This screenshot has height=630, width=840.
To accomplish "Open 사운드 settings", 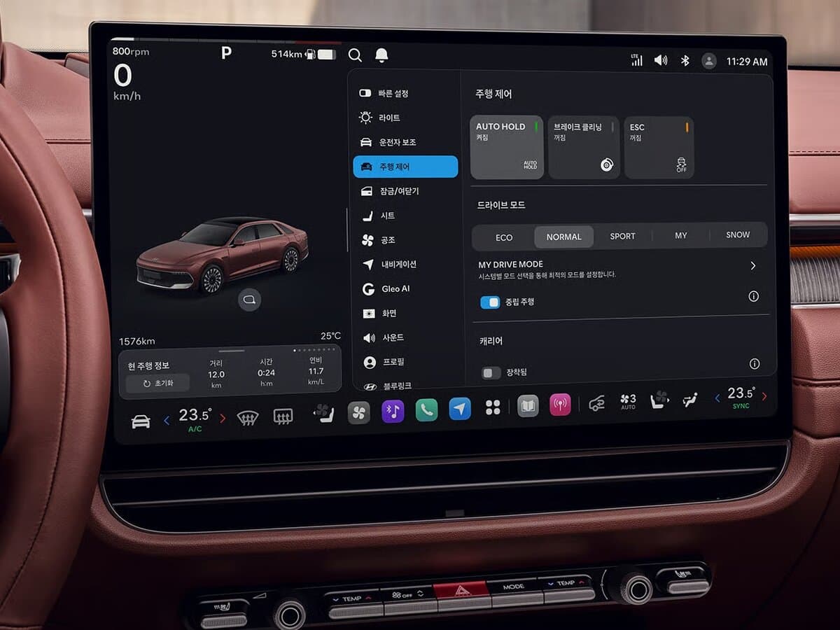I will 406,337.
